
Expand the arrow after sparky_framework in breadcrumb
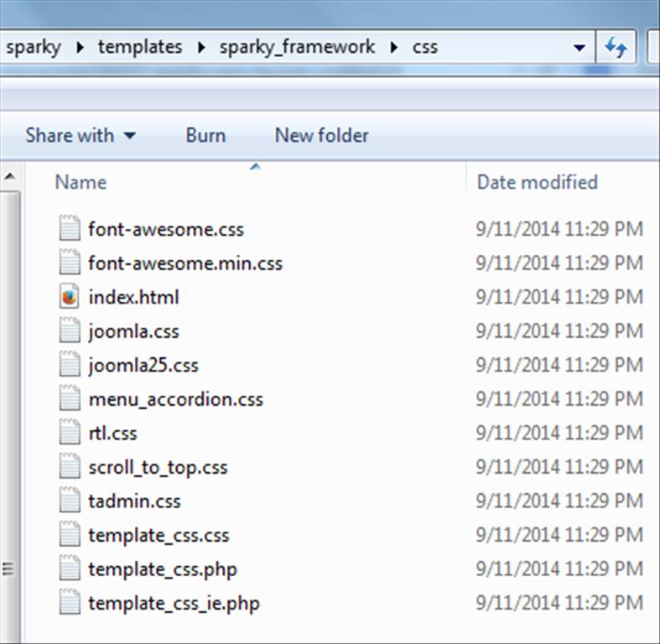tap(393, 48)
